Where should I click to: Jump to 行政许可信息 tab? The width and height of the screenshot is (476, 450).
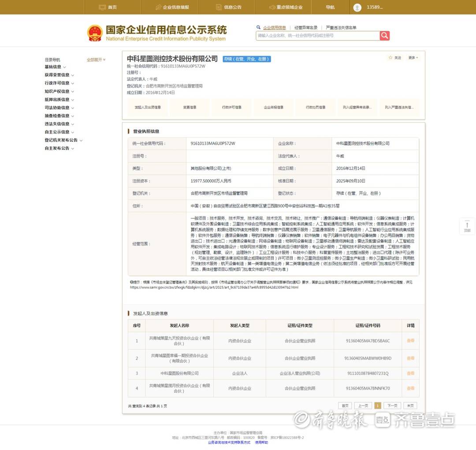point(232,107)
